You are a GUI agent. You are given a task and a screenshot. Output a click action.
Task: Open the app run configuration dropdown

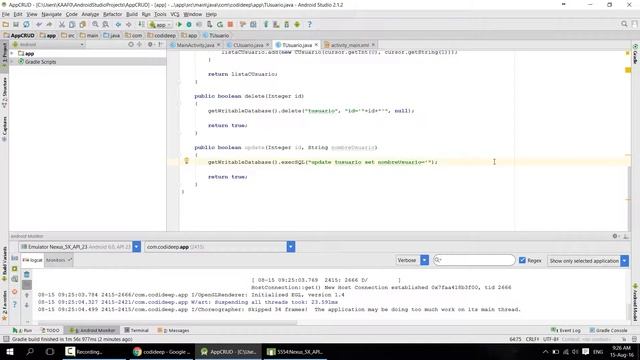click(160, 24)
